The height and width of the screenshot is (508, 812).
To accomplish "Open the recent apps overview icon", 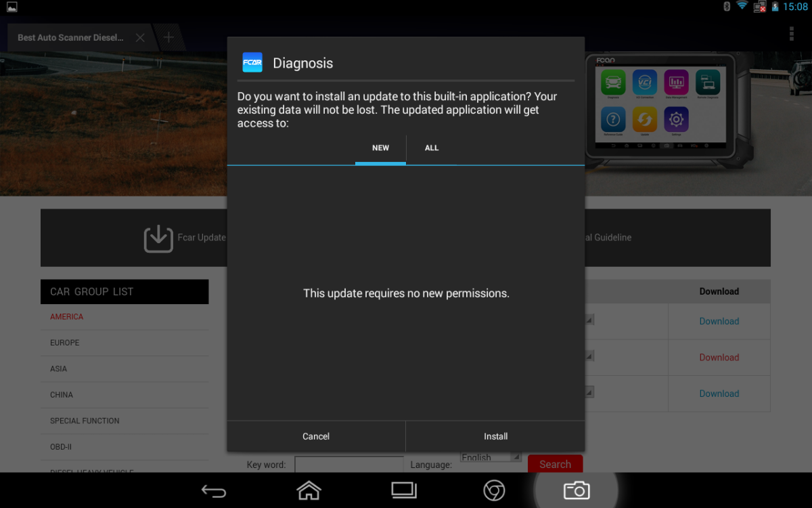I will [x=404, y=490].
